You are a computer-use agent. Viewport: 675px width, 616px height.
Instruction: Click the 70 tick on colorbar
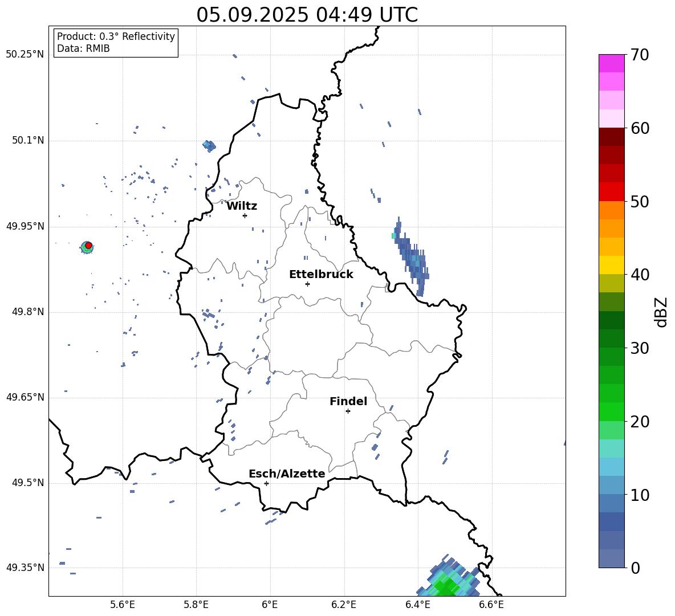click(x=640, y=55)
